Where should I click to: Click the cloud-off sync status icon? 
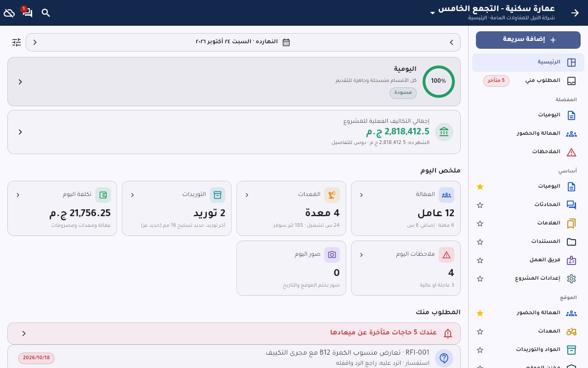point(9,13)
